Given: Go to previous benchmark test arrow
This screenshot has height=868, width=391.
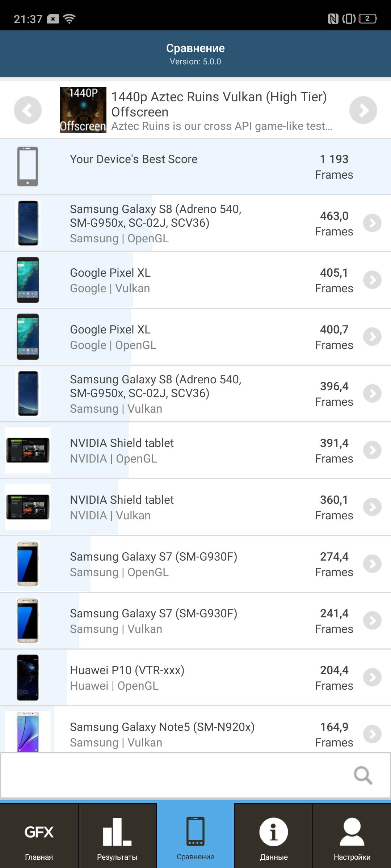Looking at the screenshot, I should click(28, 110).
